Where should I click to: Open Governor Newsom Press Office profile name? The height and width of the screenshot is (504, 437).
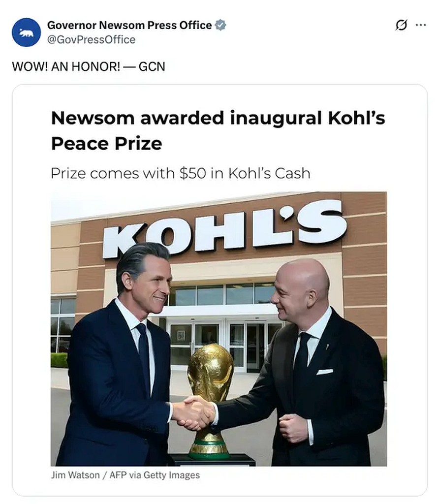(129, 25)
